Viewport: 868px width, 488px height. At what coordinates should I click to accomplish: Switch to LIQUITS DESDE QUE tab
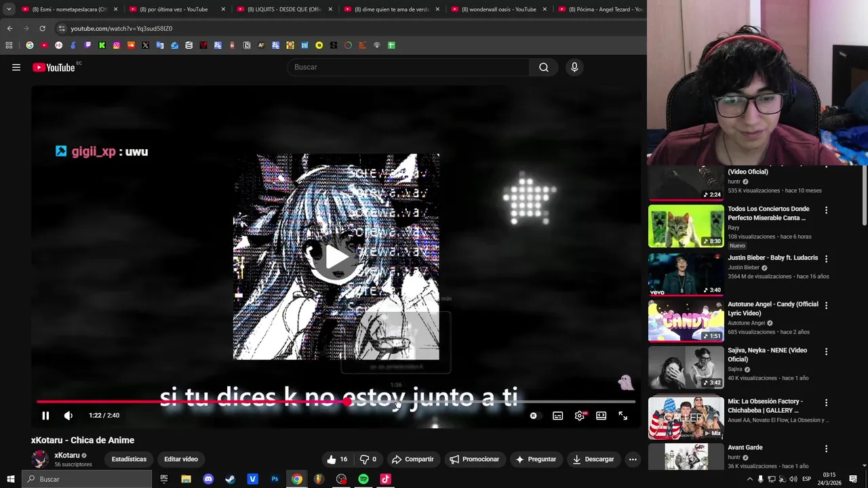pyautogui.click(x=285, y=9)
